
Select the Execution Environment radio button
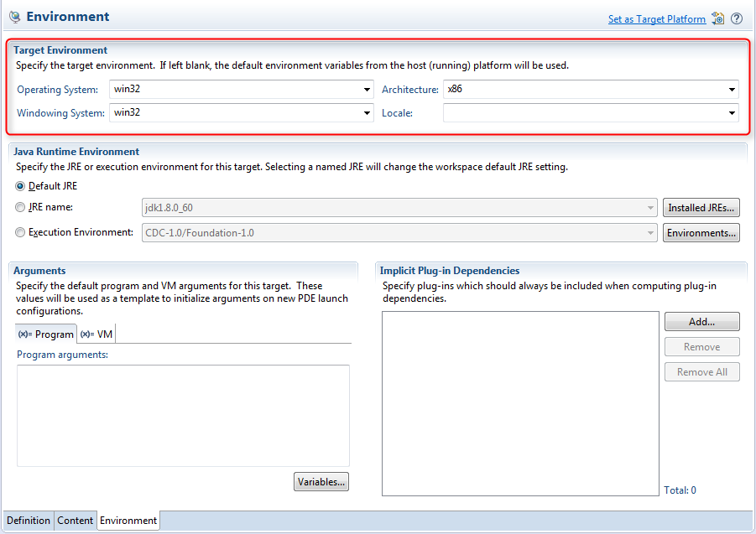[20, 232]
